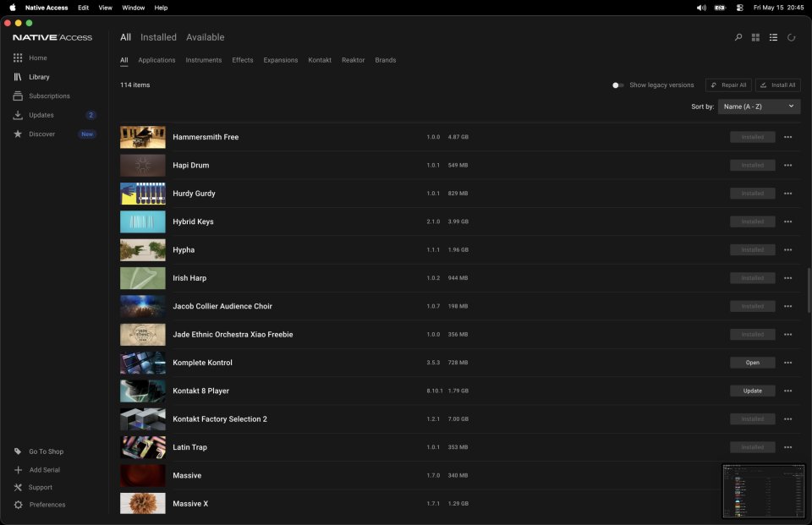The height and width of the screenshot is (525, 812).
Task: Open more options for Hybrid Keys
Action: pyautogui.click(x=787, y=221)
